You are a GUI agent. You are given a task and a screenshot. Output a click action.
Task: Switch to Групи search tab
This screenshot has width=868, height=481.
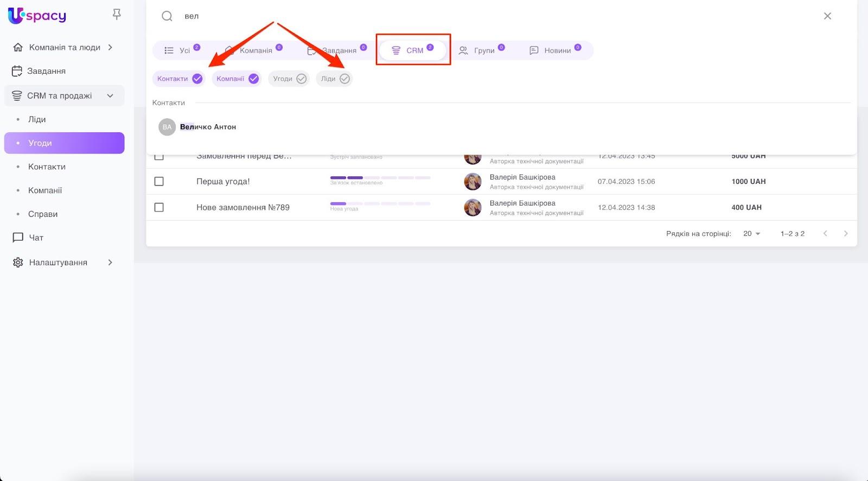[481, 50]
